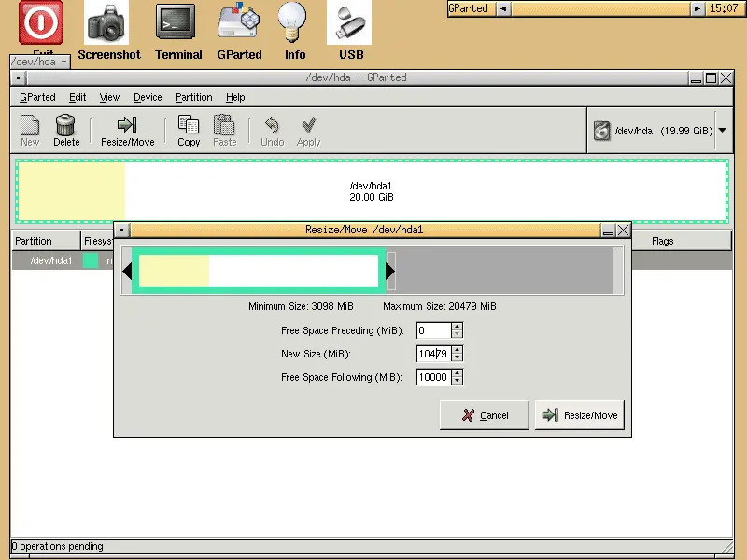Click the /dev/hda window tab label
The image size is (747, 560).
click(39, 62)
